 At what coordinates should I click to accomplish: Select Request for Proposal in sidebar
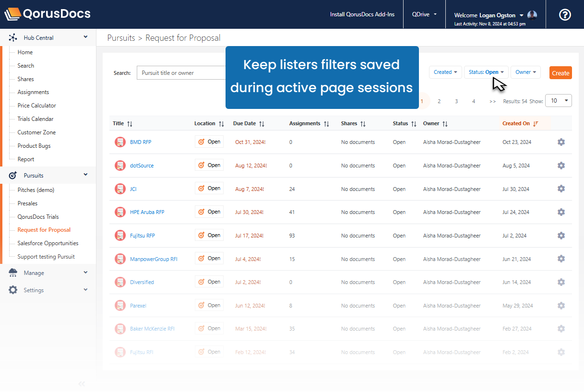(44, 230)
